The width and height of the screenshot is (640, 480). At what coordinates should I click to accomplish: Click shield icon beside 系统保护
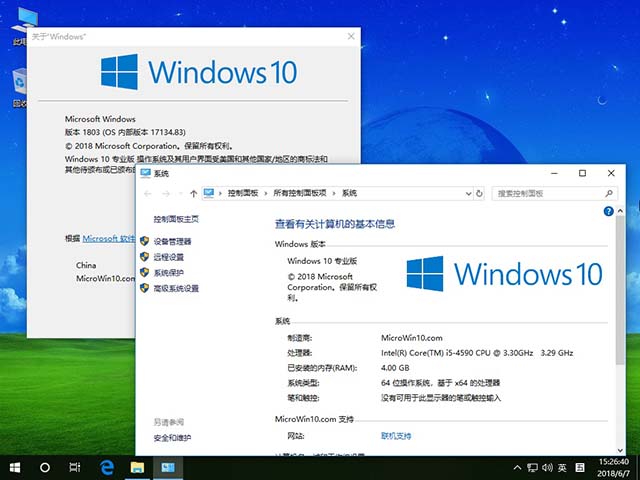pos(144,272)
